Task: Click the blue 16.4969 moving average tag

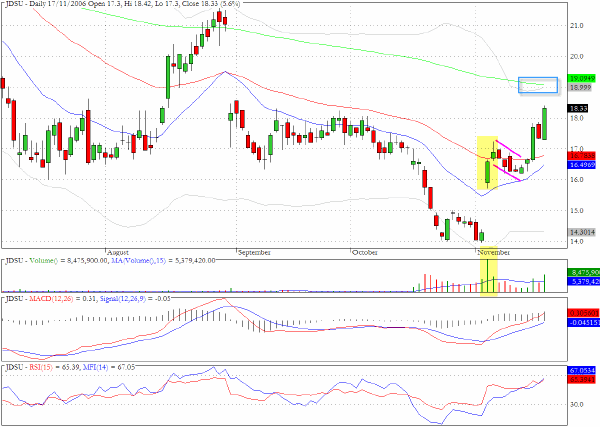Action: [x=582, y=165]
